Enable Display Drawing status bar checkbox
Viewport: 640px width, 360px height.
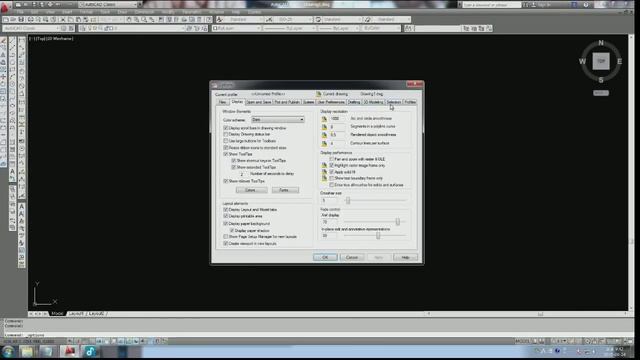click(x=226, y=134)
